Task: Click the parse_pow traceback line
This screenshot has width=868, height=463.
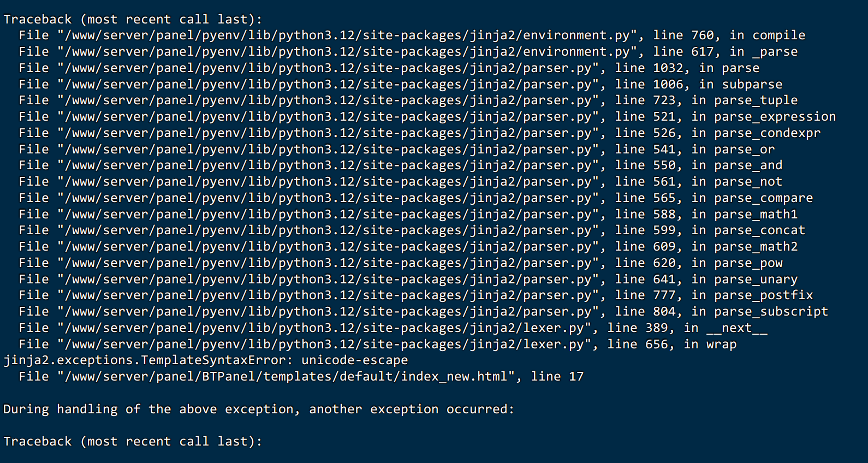Action: point(401,263)
